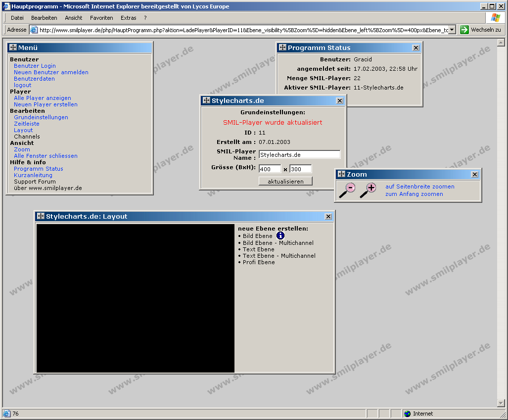Screen dimensions: 508x420
Task: Click move handle icon on Programm Status panel
Action: click(282, 47)
